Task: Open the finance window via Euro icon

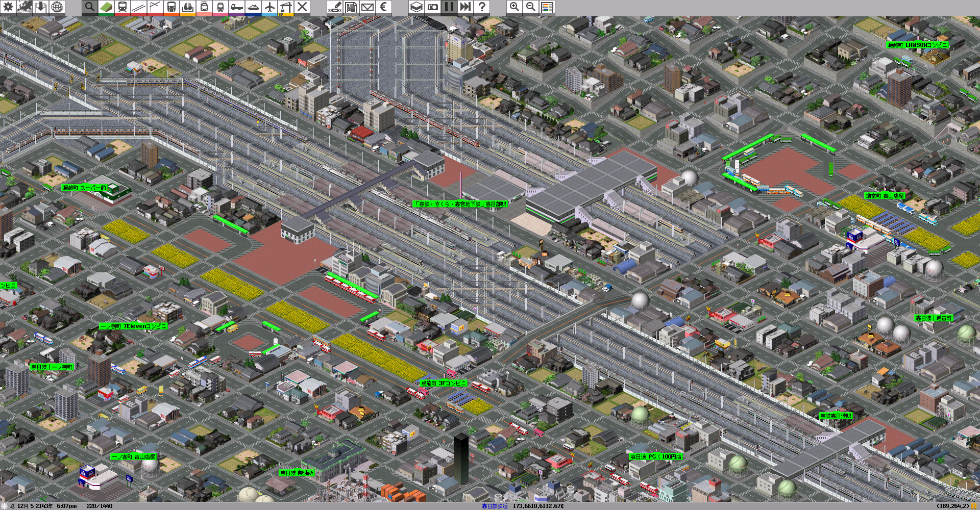Action: (383, 7)
